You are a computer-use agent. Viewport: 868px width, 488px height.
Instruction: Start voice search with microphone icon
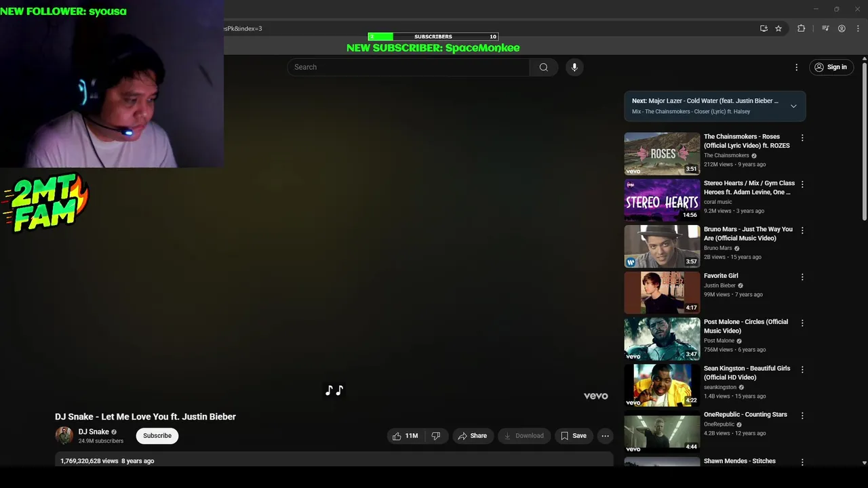click(574, 67)
